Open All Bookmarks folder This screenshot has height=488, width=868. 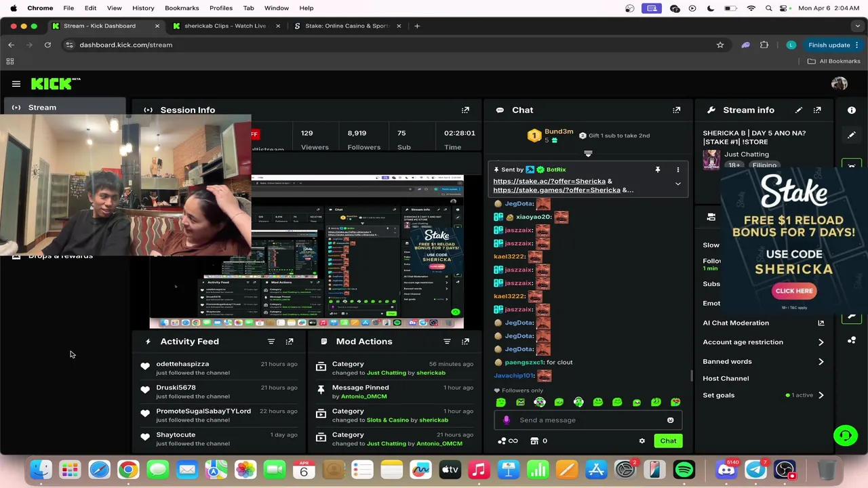click(833, 61)
